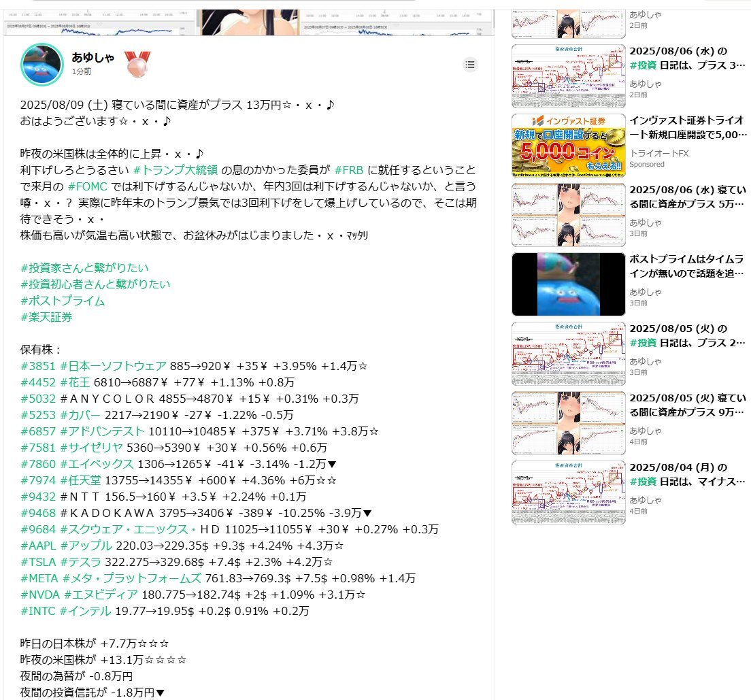Viewport: 751px width, 700px height.
Task: Open the #トランプ大統領 hashtag
Action: pyautogui.click(x=176, y=170)
